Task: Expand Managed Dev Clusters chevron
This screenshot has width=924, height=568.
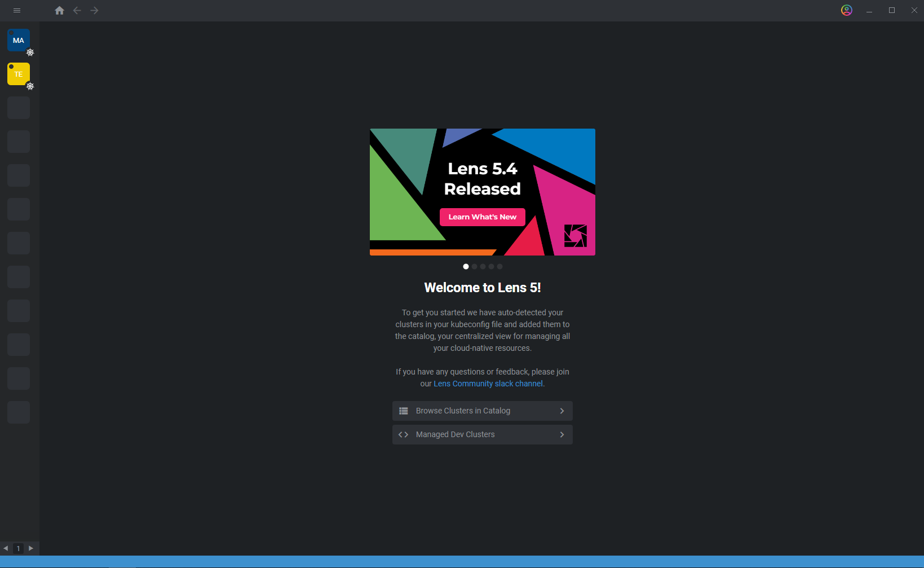Action: pyautogui.click(x=562, y=434)
